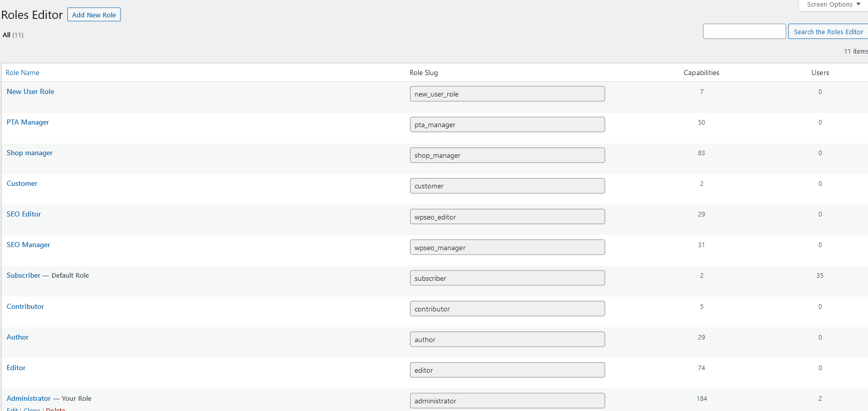
Task: Click the author slug field
Action: [508, 339]
